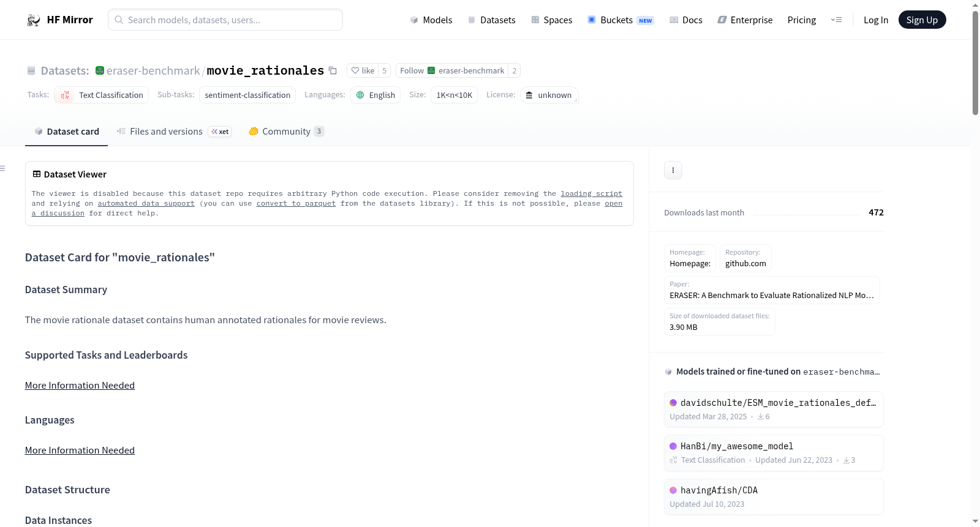Select the 1K<n<10K size tag

(x=454, y=95)
